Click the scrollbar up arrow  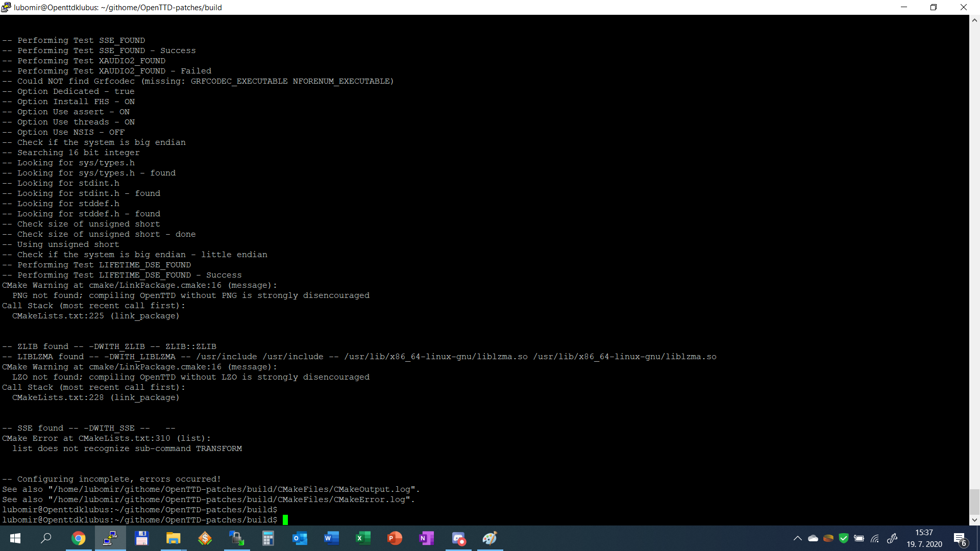pyautogui.click(x=974, y=20)
